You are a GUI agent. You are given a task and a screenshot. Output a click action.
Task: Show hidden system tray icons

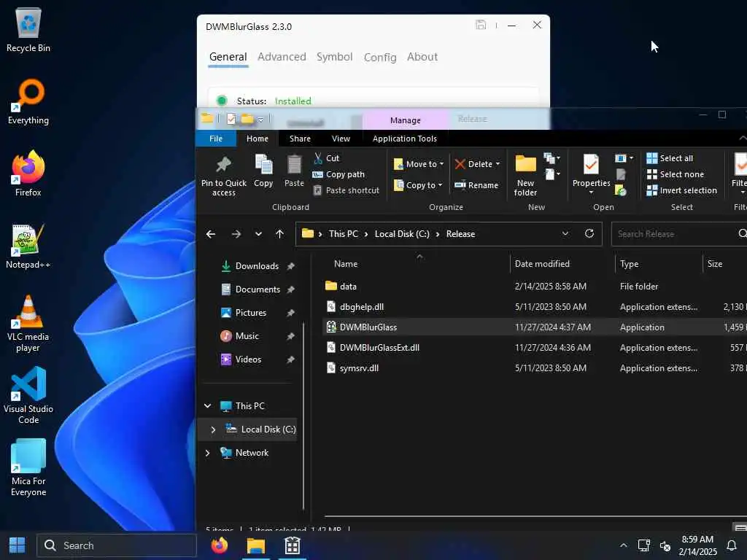coord(623,545)
